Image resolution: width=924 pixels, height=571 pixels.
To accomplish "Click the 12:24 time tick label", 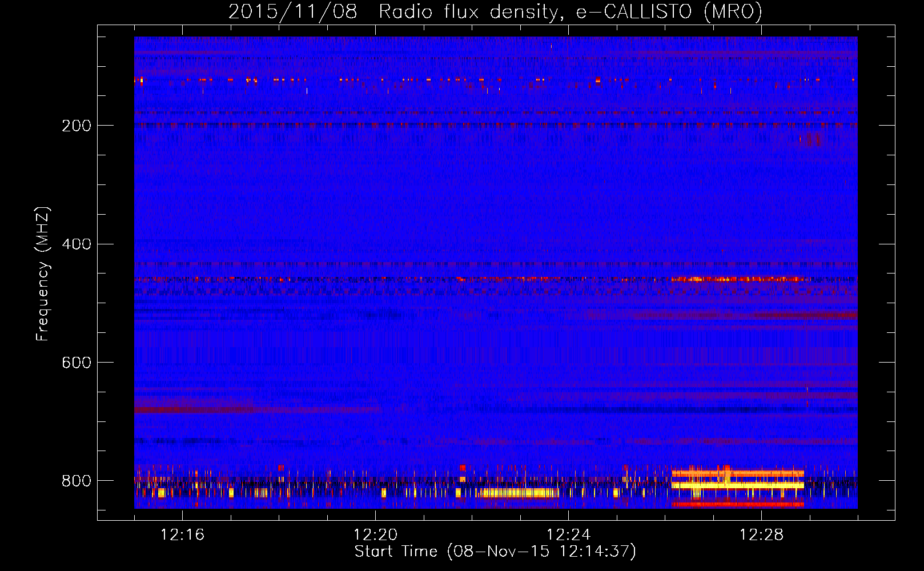I will point(568,535).
